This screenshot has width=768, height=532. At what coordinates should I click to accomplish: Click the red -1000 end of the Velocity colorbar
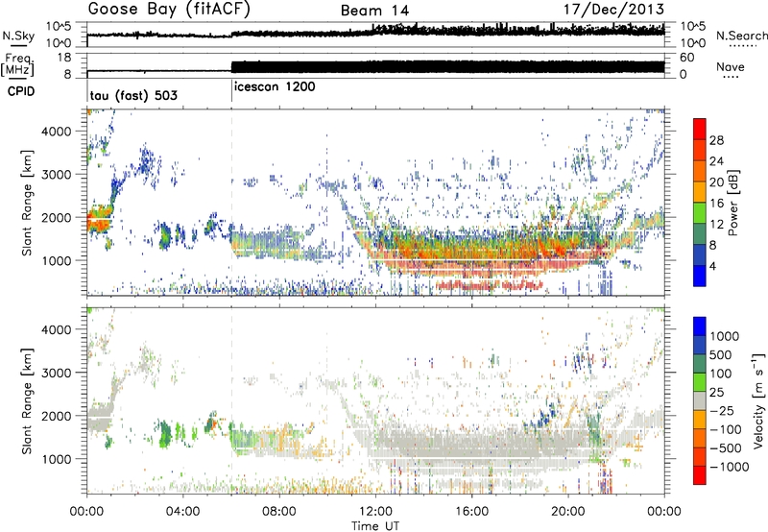700,475
